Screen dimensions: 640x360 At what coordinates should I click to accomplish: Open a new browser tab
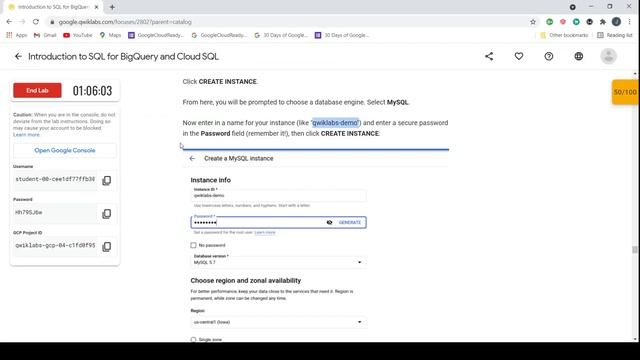coord(112,7)
